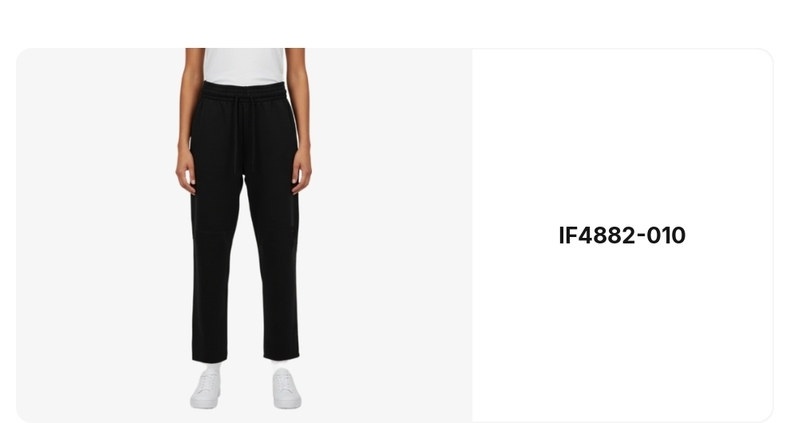Click the IF4882-010 product code text

click(622, 236)
